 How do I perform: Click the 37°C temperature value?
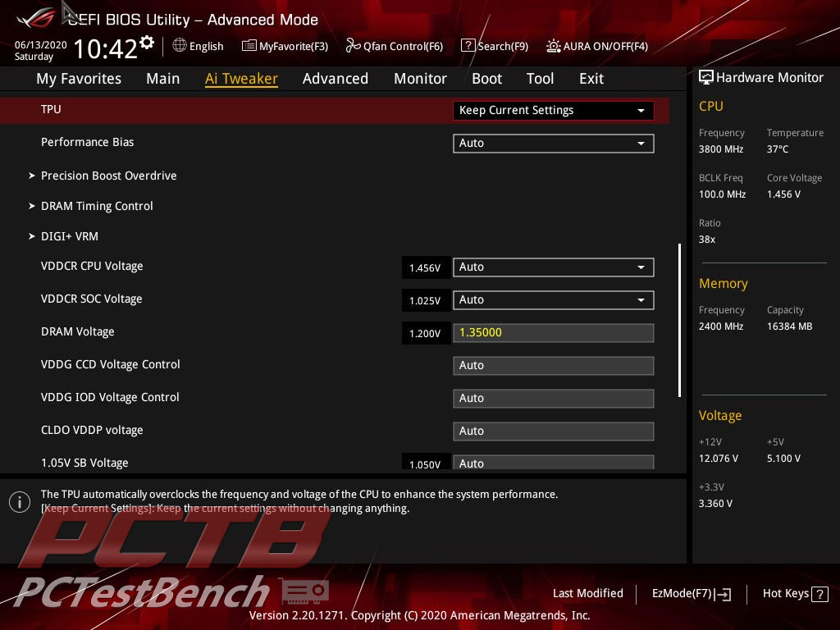pos(778,149)
